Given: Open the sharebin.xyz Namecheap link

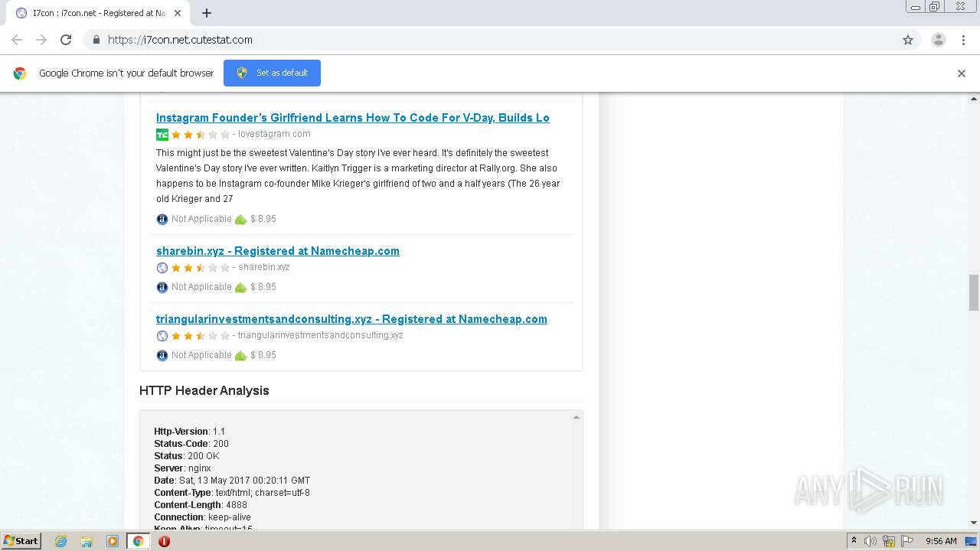Looking at the screenshot, I should (x=278, y=251).
